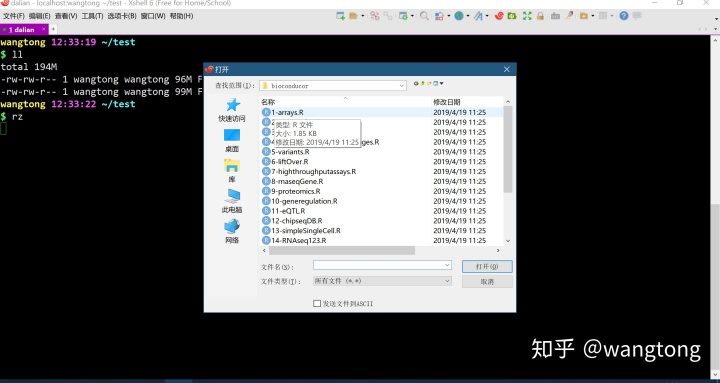Select Network in dialog sidebar
The height and width of the screenshot is (383, 720).
tap(232, 231)
